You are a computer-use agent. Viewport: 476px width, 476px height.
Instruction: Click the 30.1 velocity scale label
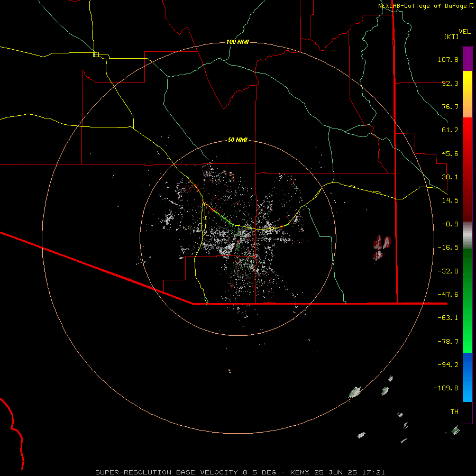450,177
